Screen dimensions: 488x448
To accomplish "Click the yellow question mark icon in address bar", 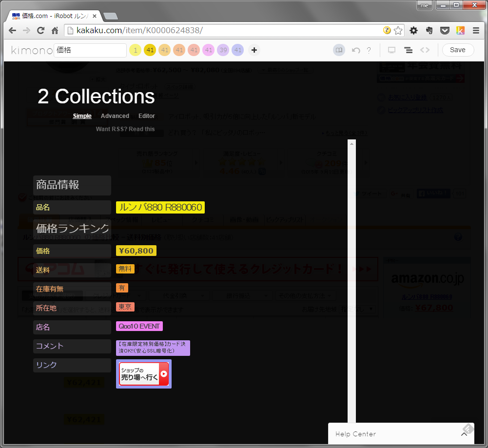I will point(387,30).
